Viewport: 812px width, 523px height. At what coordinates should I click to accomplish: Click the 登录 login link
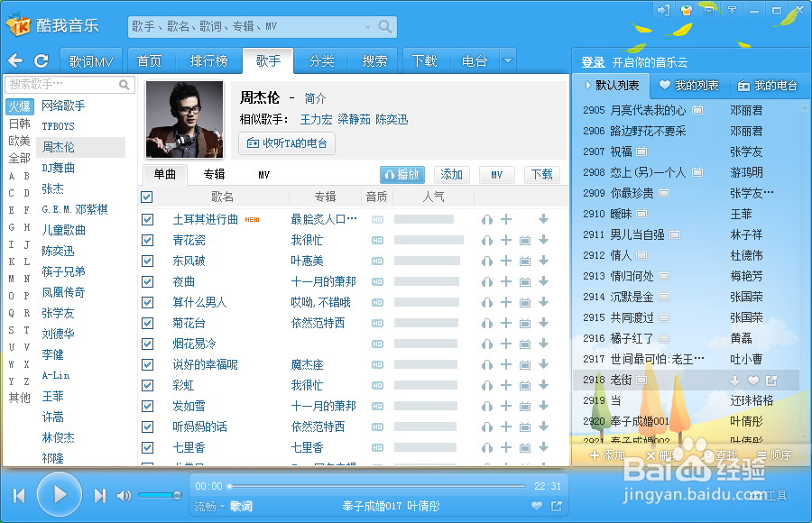pyautogui.click(x=593, y=62)
